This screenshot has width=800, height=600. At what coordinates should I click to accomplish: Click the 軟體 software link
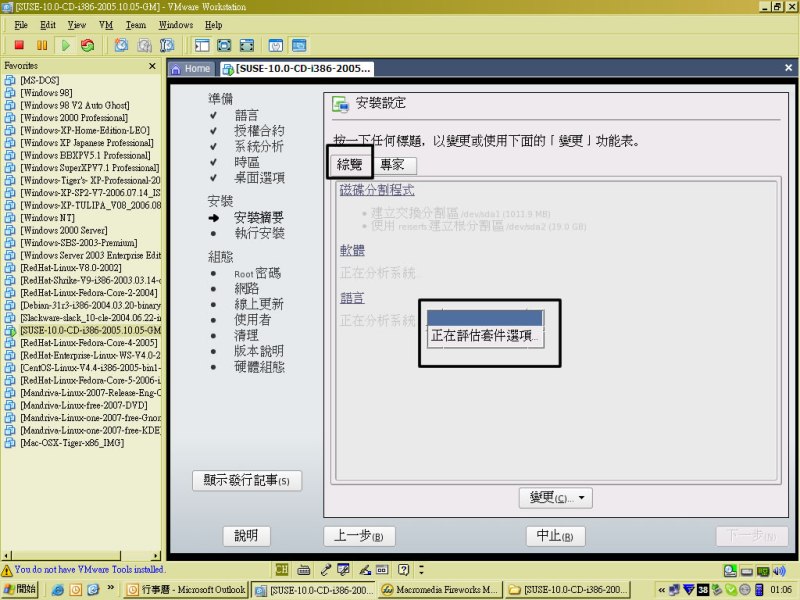(353, 251)
